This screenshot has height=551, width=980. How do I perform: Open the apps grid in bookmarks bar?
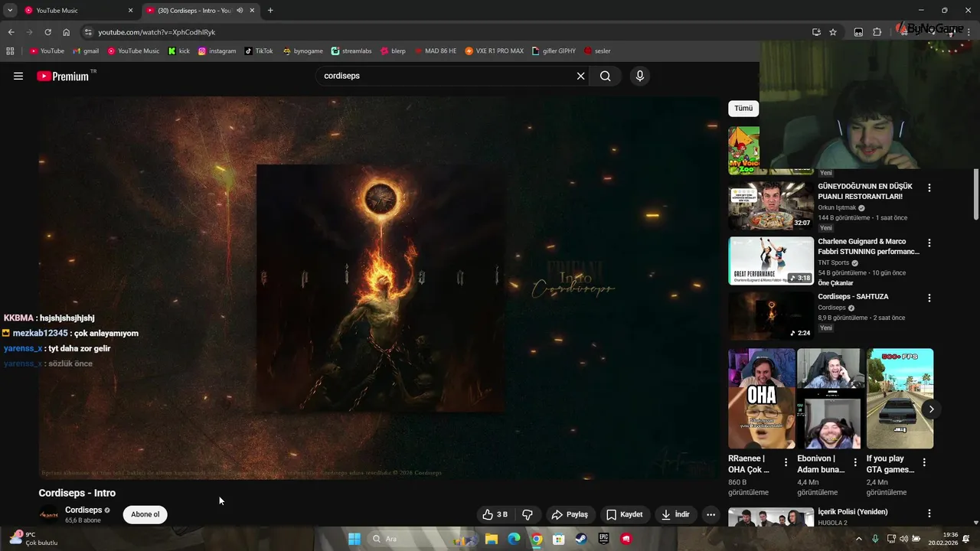(x=10, y=51)
